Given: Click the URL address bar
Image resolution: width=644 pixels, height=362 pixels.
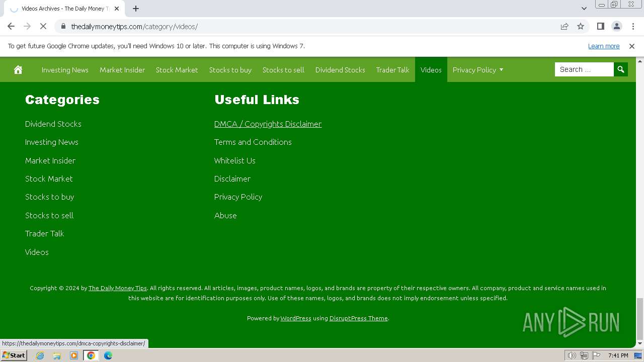Looking at the screenshot, I should tap(312, 26).
